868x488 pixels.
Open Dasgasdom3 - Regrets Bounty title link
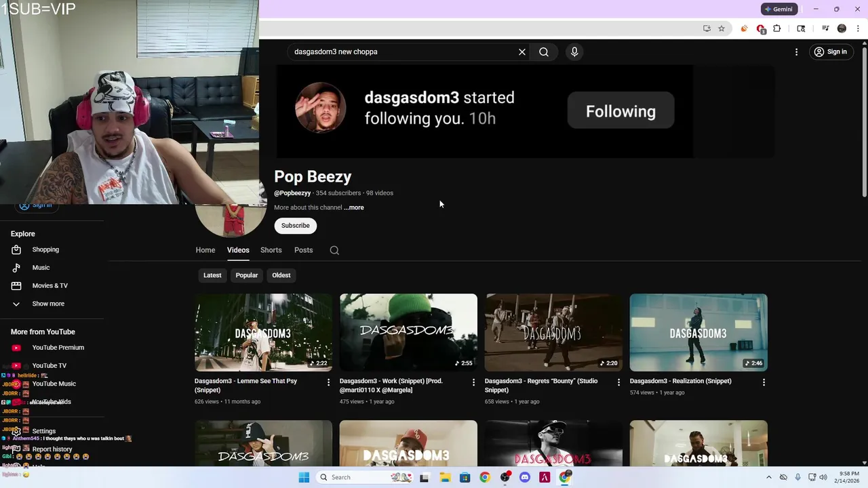(541, 386)
